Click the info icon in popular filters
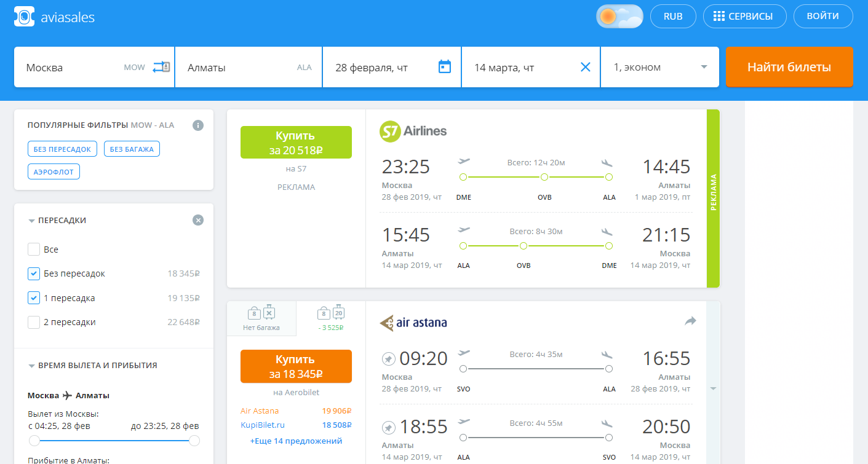Screen dimensions: 868x464 click(197, 125)
